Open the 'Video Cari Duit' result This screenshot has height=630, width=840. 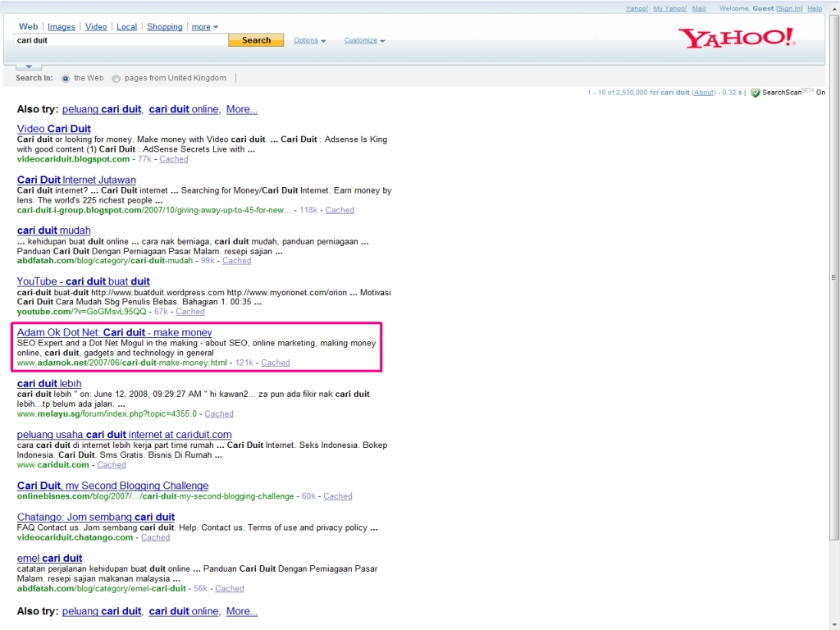pos(53,129)
